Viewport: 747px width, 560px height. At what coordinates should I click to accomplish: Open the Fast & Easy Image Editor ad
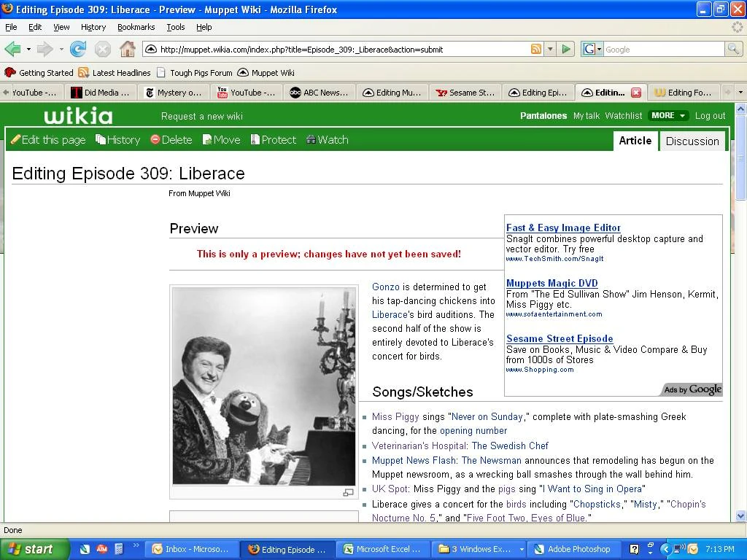[x=564, y=227]
